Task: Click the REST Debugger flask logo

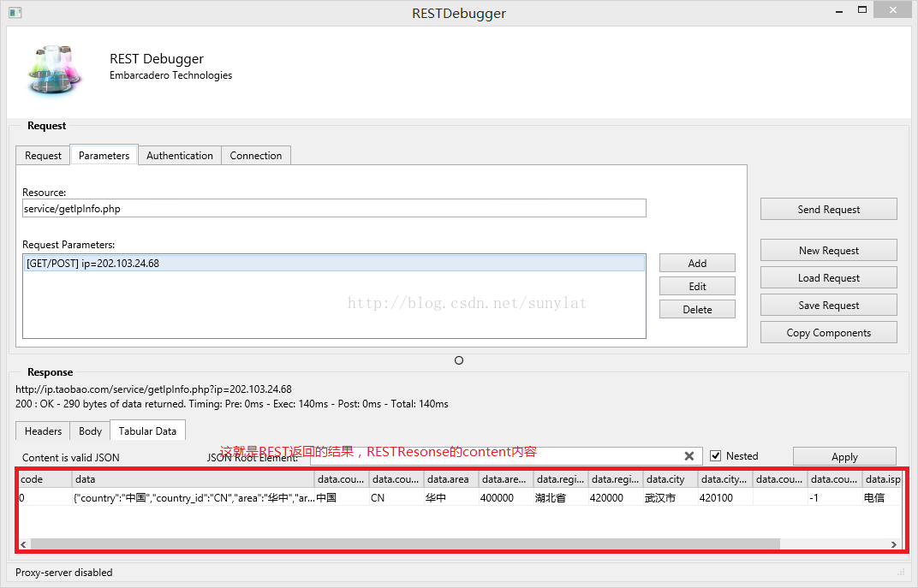Action: point(53,70)
